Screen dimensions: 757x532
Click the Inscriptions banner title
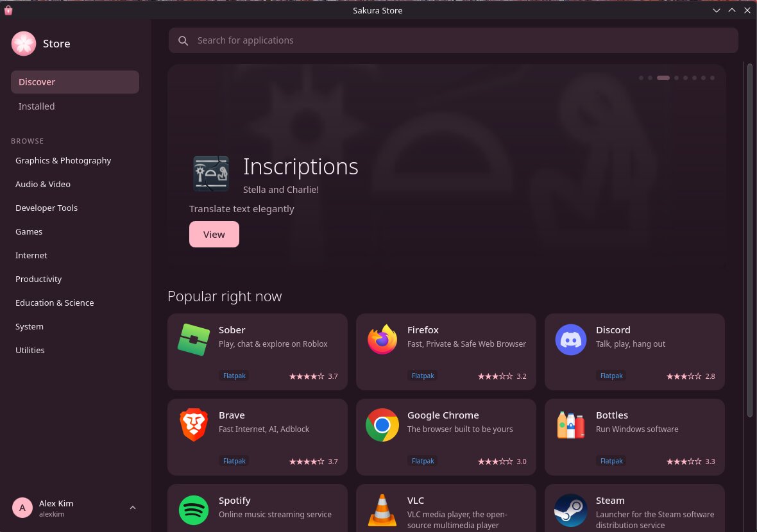pos(300,167)
